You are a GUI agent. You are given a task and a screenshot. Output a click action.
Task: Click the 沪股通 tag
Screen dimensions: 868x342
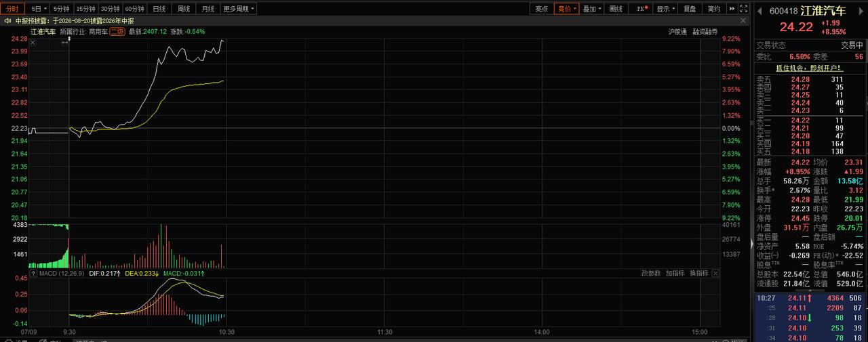click(x=677, y=32)
